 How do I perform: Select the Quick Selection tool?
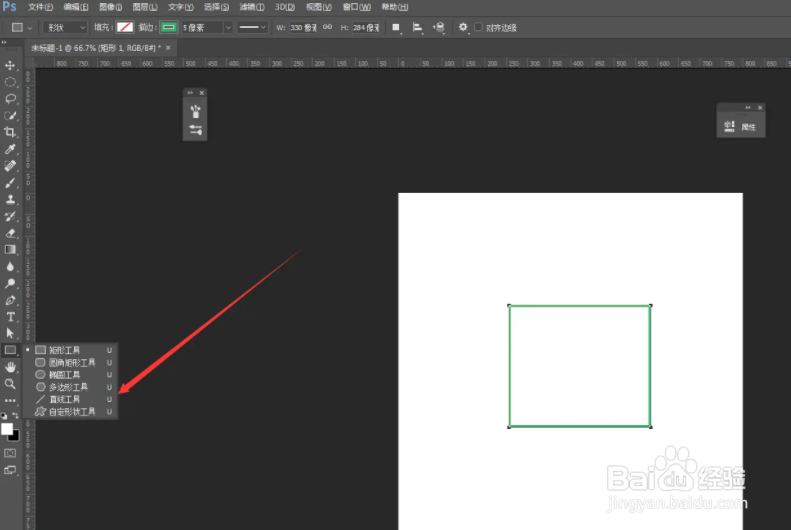(10, 115)
